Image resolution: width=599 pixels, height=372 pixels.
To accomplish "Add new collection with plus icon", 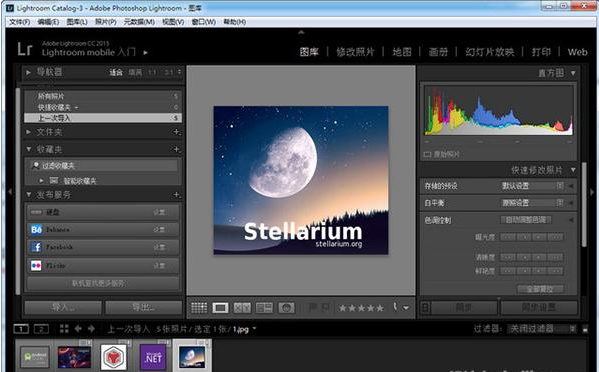I will [x=176, y=149].
